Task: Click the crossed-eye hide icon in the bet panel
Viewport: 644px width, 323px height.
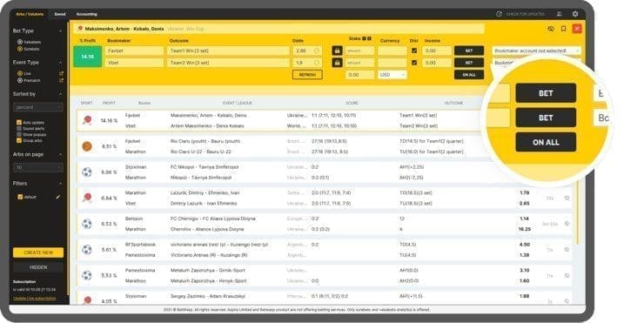Action: pos(551,29)
